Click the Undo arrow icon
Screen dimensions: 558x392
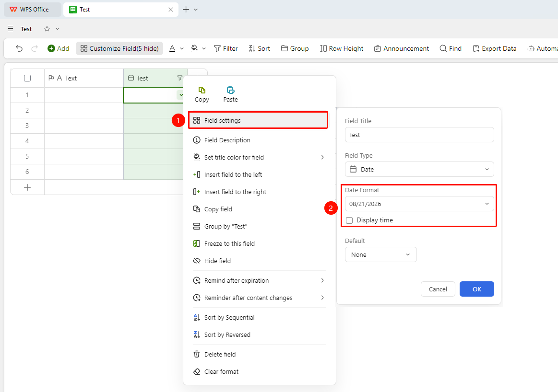[x=19, y=49]
